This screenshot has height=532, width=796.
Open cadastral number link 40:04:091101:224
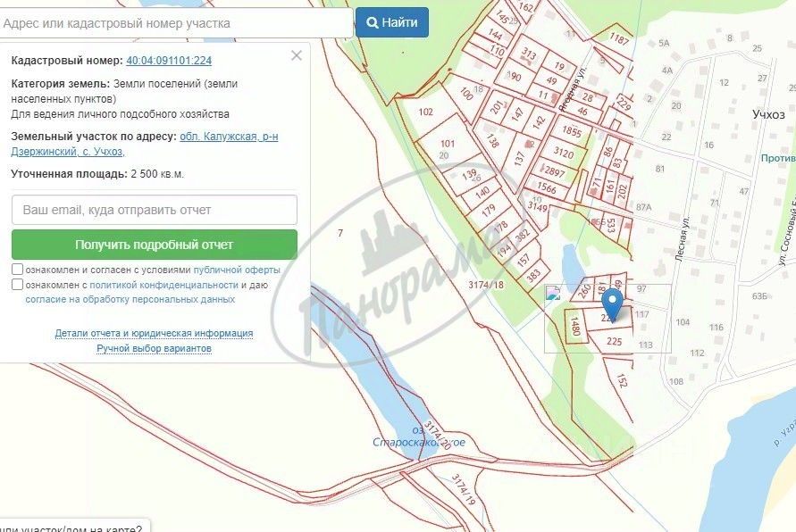pos(169,61)
